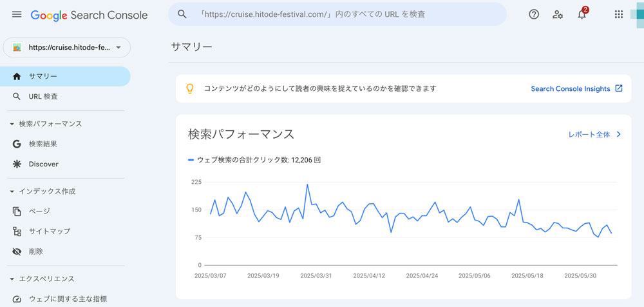Click the Google Search Console logo
Viewport: 644px width, 307px height.
point(89,15)
